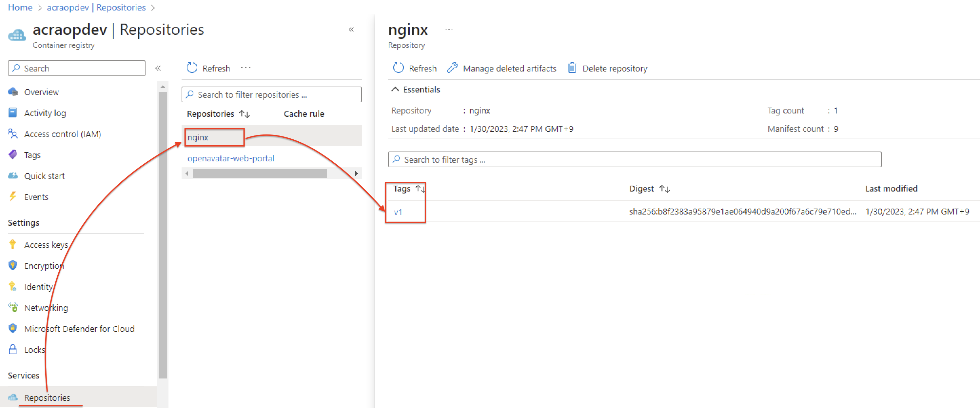Click the Identity icon
The height and width of the screenshot is (408, 980).
pyautogui.click(x=13, y=286)
